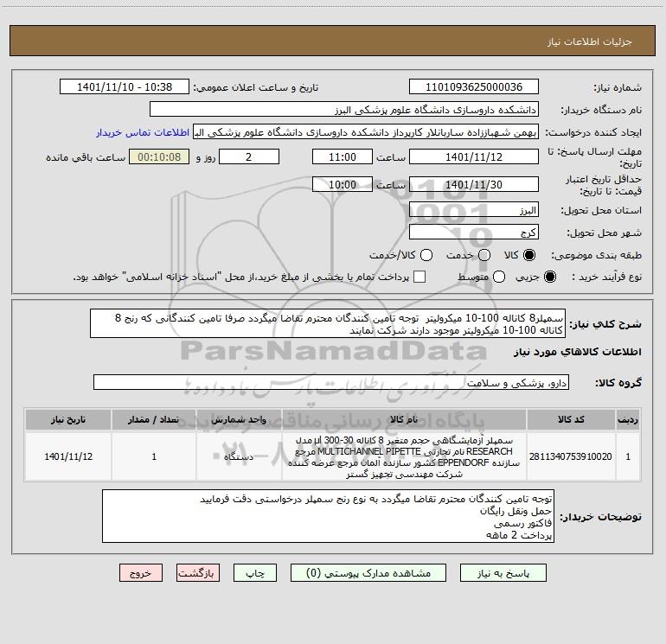
Task: Click the price validity hour 10:00 field
Action: tap(343, 184)
